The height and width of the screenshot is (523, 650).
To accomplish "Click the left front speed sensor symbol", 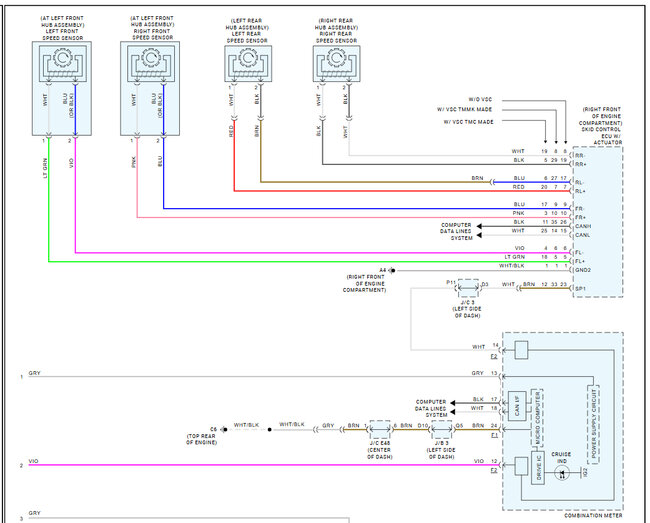I will pos(62,64).
